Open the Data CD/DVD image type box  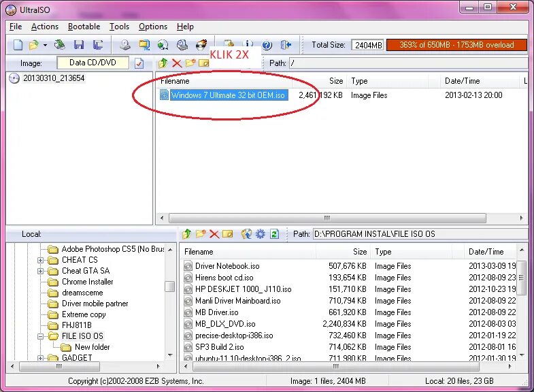(x=93, y=63)
